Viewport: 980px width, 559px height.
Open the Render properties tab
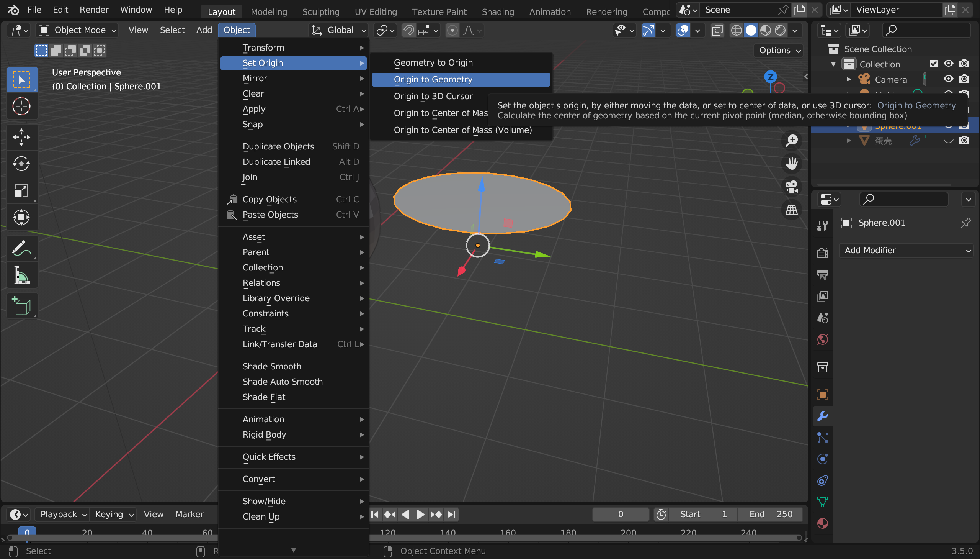(822, 253)
